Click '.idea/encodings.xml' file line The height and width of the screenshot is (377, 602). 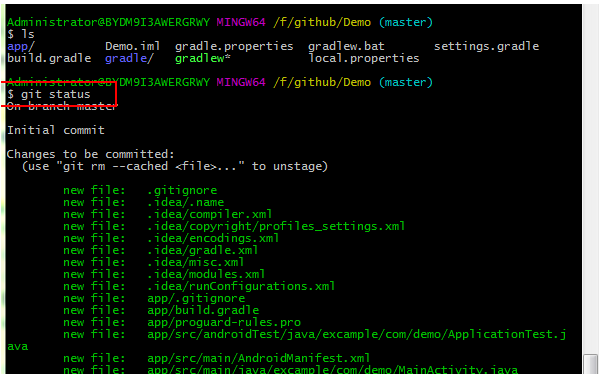click(x=171, y=238)
